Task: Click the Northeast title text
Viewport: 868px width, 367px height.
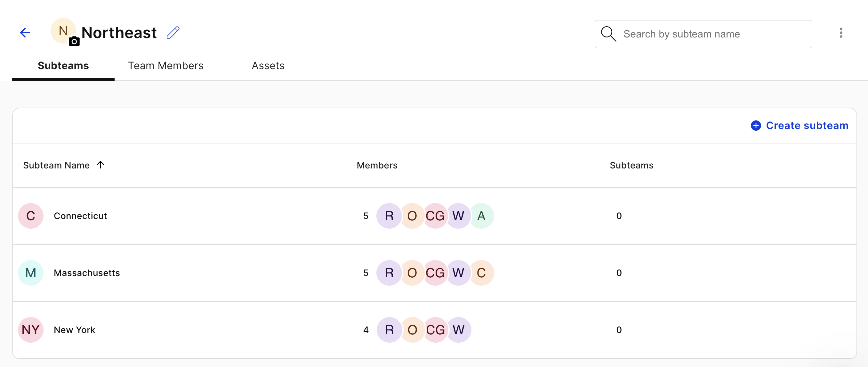Action: click(x=119, y=33)
